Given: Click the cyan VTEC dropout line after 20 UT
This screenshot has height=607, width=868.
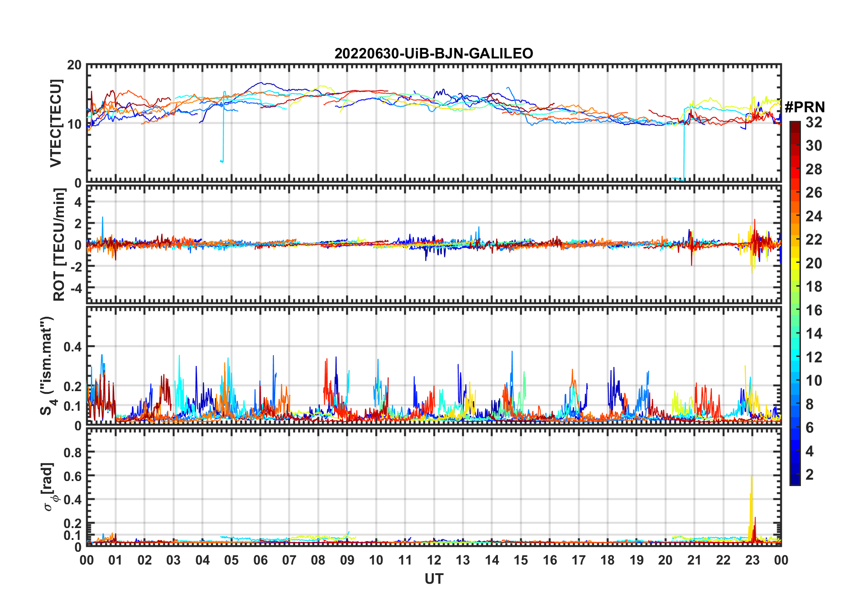Looking at the screenshot, I should (684, 144).
